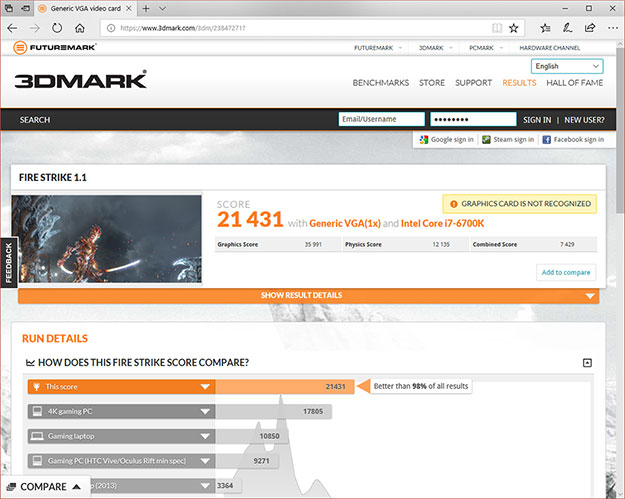Expand the 4K gaming PC dropdown
Screen dimensions: 625x499
[x=205, y=411]
